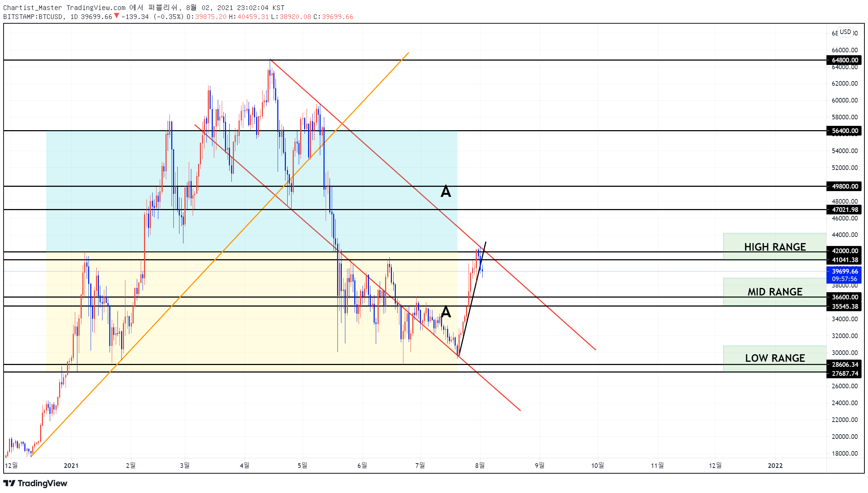
Task: Click the H:40459.31 high value
Action: (249, 16)
